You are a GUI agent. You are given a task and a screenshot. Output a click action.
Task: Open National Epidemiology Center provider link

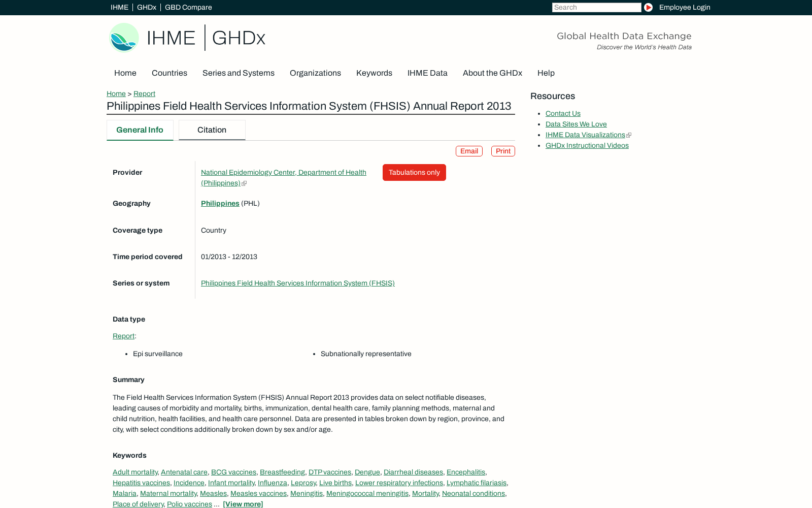coord(284,178)
